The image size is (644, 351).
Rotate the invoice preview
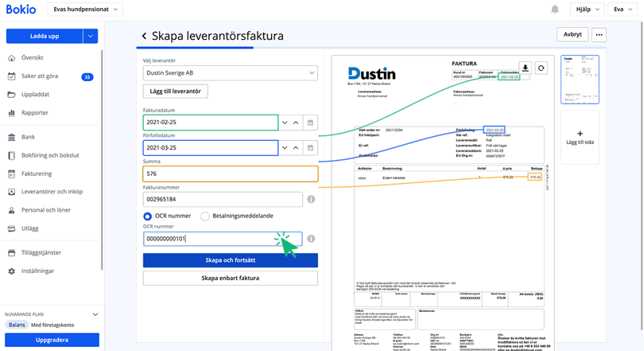tap(541, 68)
